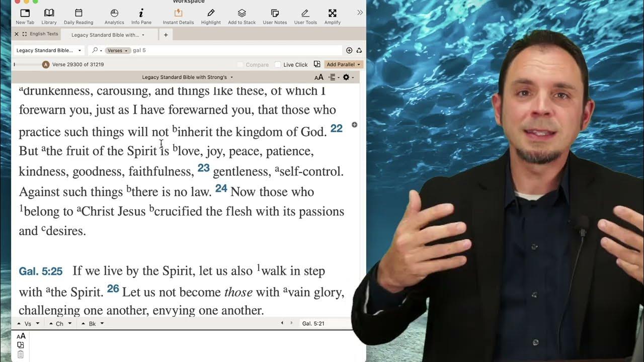Open a New Tab from toolbar

coord(25,16)
